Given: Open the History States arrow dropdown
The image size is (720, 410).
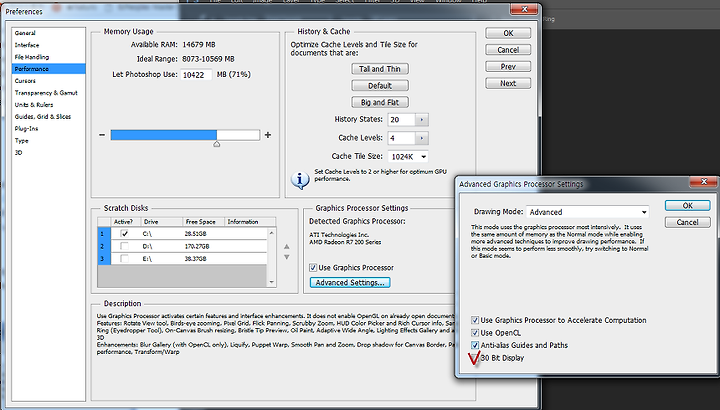Looking at the screenshot, I should pos(422,120).
